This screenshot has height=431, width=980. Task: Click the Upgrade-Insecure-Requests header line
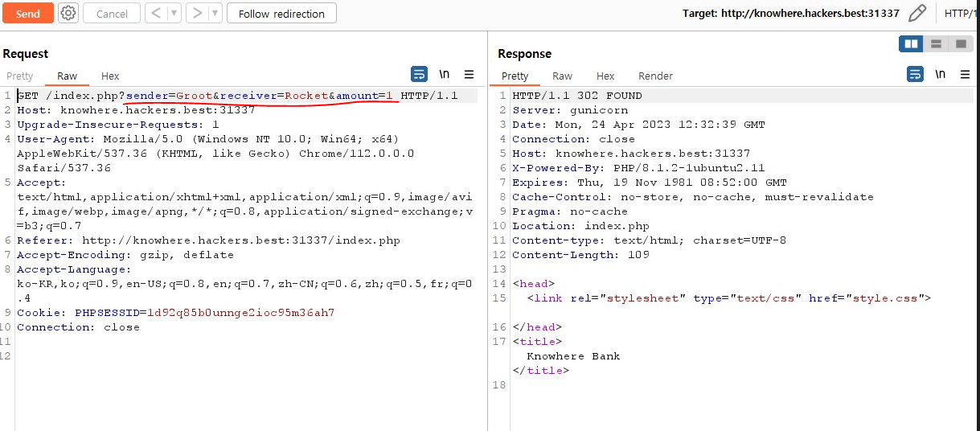click(x=117, y=125)
